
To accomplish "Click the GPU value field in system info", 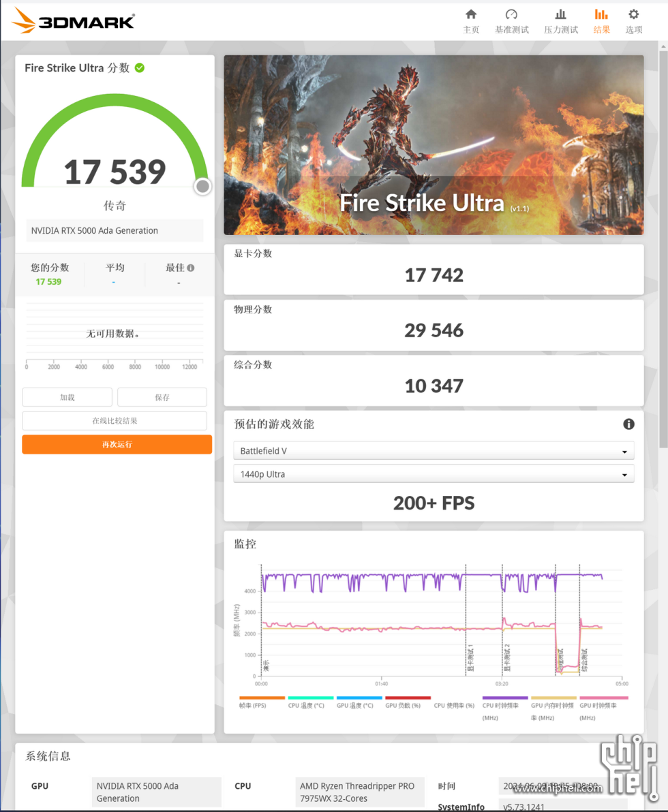I will (x=157, y=792).
